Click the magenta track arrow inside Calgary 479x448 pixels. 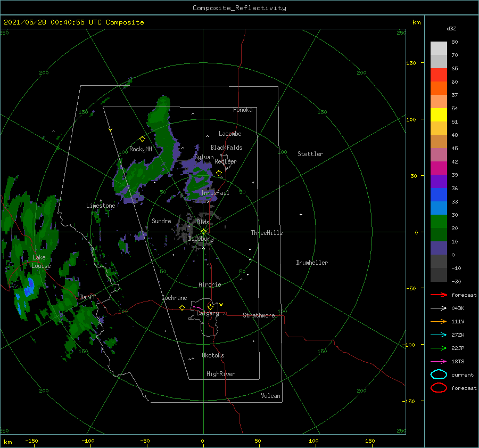coord(197,307)
